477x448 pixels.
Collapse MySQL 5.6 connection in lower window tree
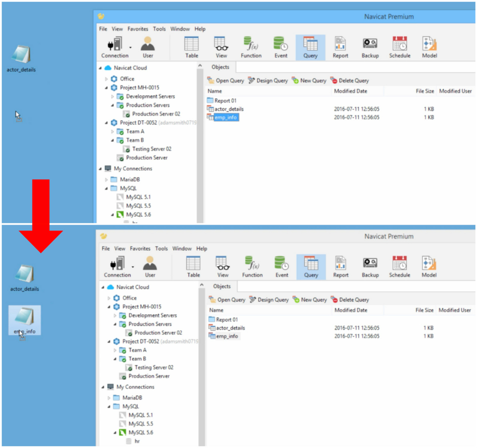115,433
